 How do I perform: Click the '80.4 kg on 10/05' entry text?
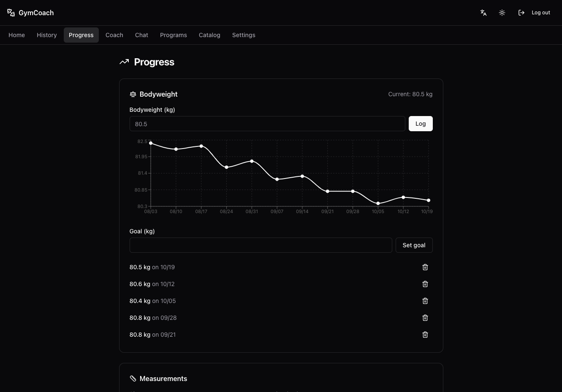click(x=152, y=301)
